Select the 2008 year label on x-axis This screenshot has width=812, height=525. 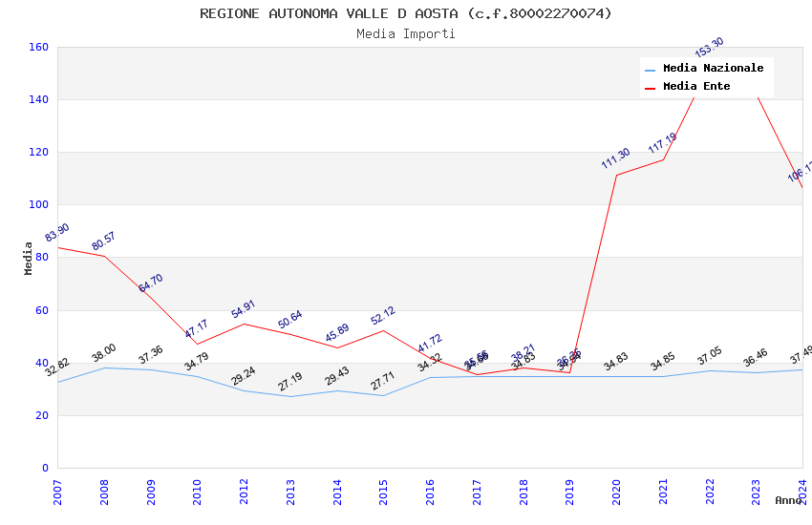coord(104,492)
